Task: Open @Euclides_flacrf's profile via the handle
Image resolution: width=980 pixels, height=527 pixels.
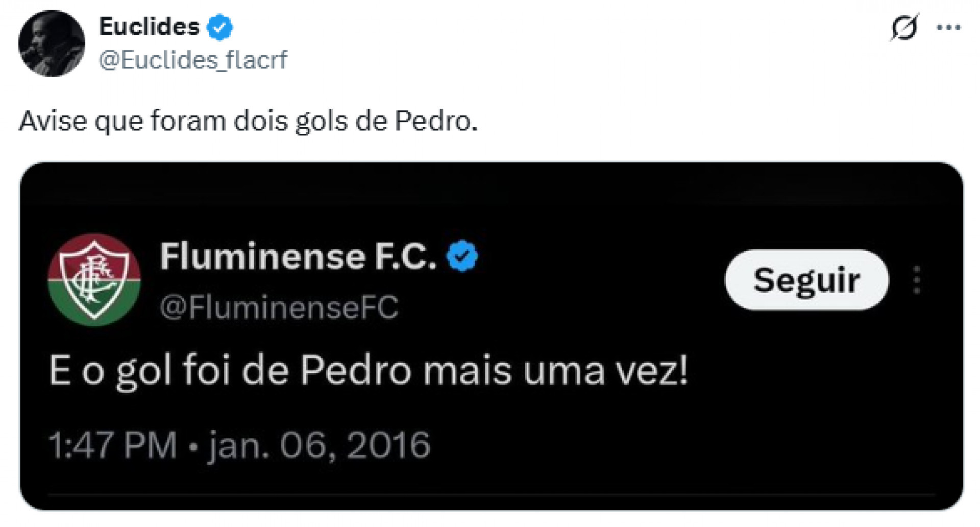Action: tap(191, 60)
